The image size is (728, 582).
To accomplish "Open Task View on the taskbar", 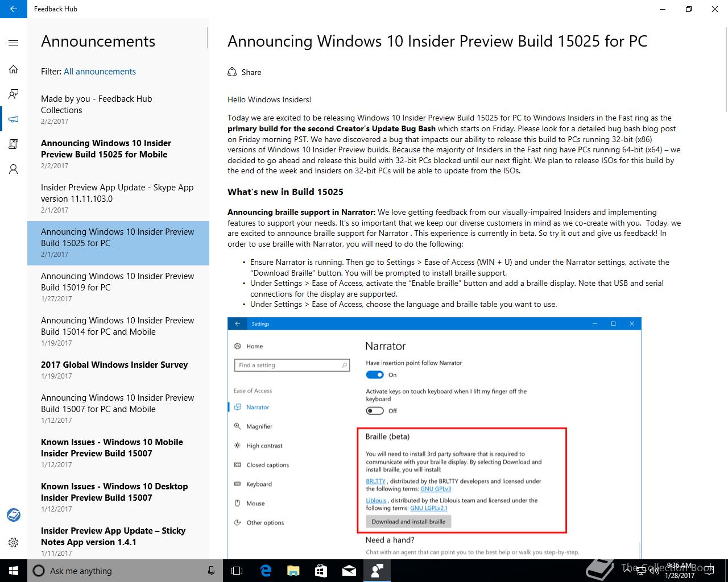I will [237, 571].
